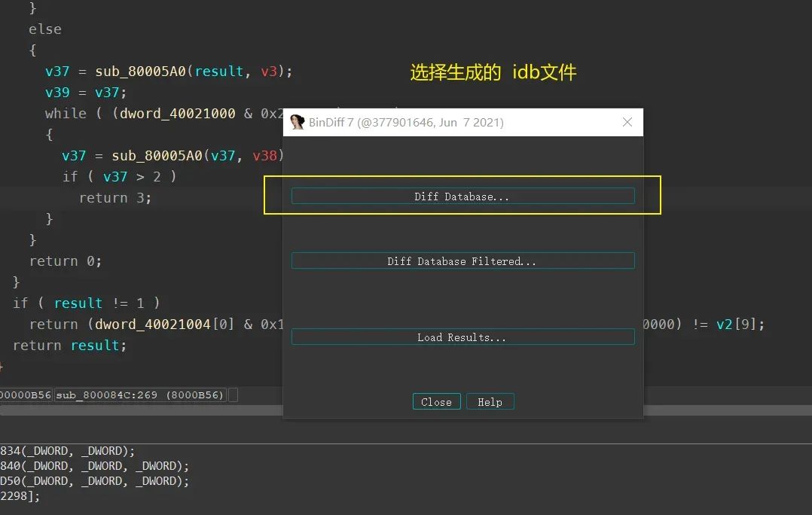The height and width of the screenshot is (515, 812).
Task: Click the Close button in the BinDiff dialog
Action: point(436,401)
